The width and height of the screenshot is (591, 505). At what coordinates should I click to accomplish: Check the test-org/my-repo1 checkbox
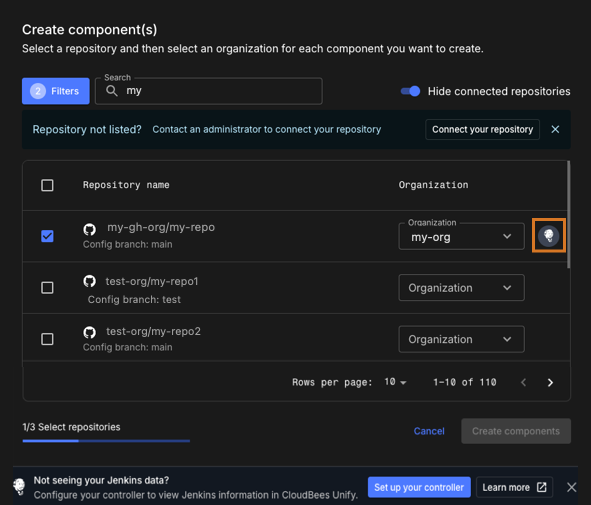pyautogui.click(x=47, y=288)
